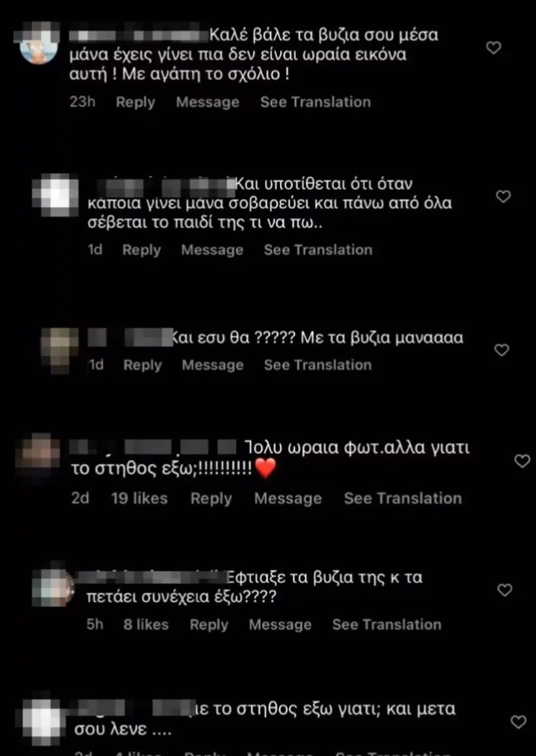
Task: See Translation for the 'Καλέ βάλε' comment
Action: click(x=316, y=102)
